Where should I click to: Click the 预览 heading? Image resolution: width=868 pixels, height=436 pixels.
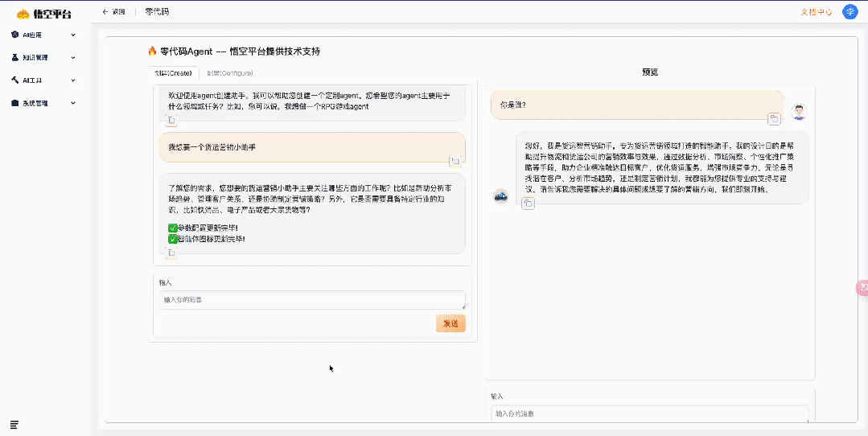650,72
